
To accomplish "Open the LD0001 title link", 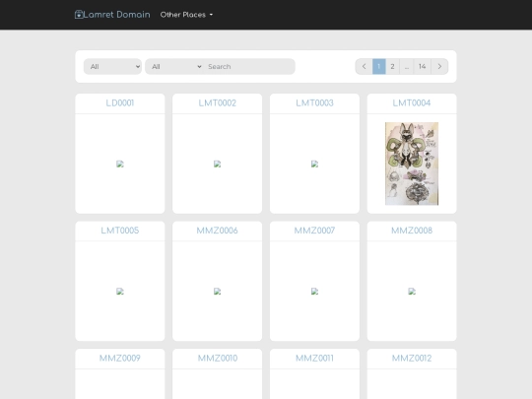I will tap(120, 103).
